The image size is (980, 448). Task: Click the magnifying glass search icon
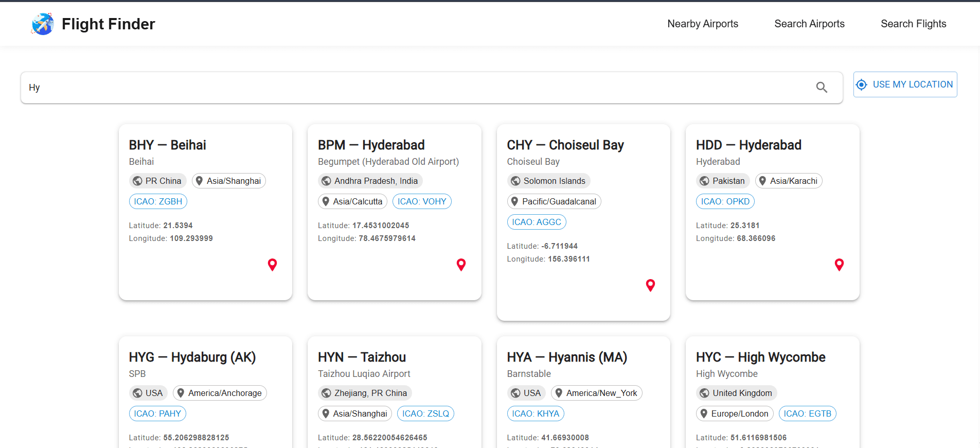822,88
